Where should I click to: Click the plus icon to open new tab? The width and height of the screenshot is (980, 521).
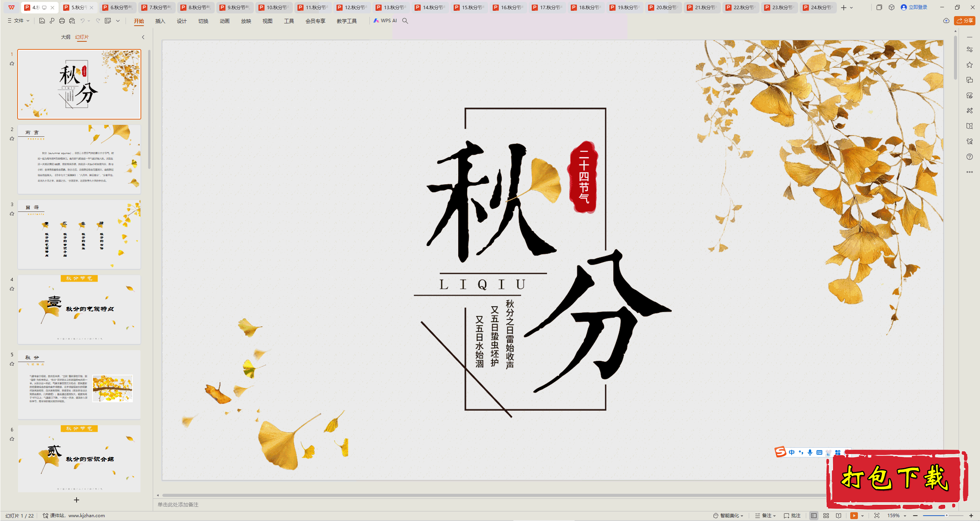pos(844,7)
